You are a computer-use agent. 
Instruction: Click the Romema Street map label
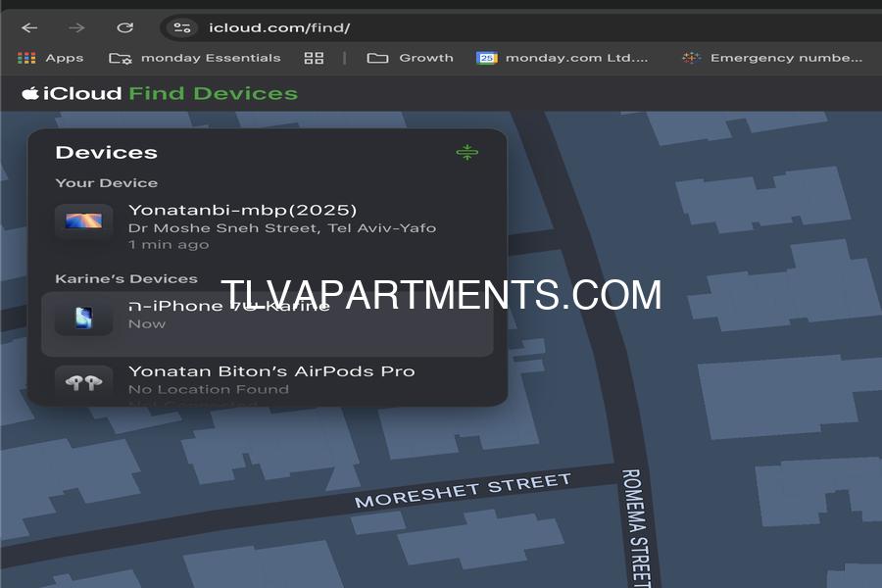(637, 528)
